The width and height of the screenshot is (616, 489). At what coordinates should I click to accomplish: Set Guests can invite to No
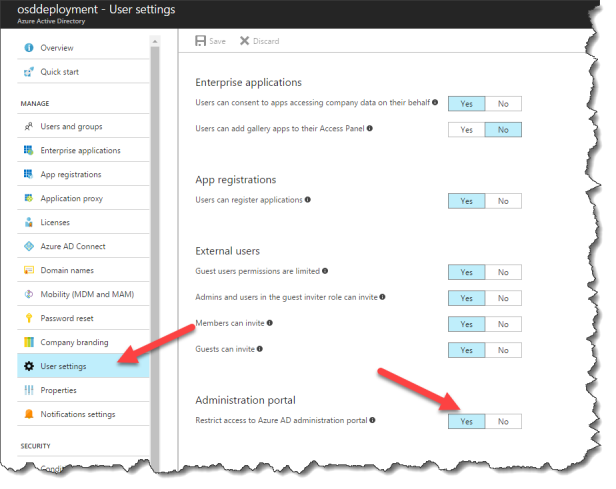(x=503, y=350)
